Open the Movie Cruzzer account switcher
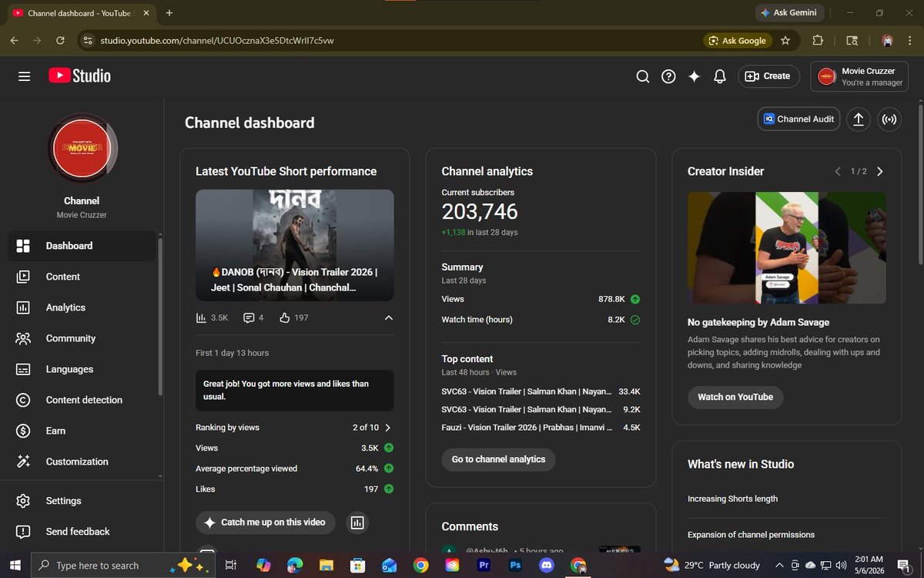Viewport: 924px width, 578px height. click(x=859, y=76)
